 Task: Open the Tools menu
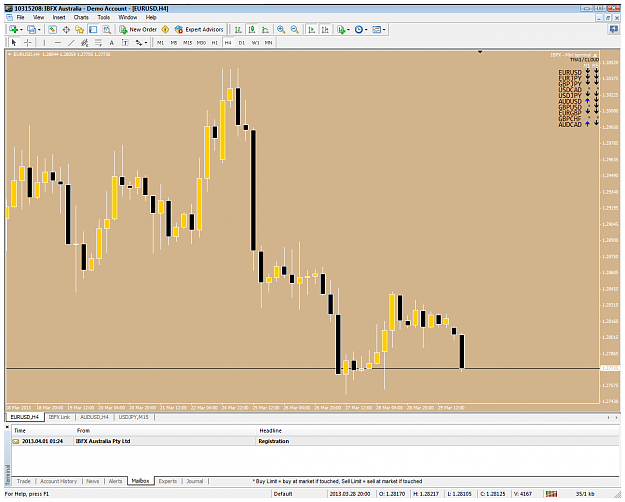click(x=104, y=17)
